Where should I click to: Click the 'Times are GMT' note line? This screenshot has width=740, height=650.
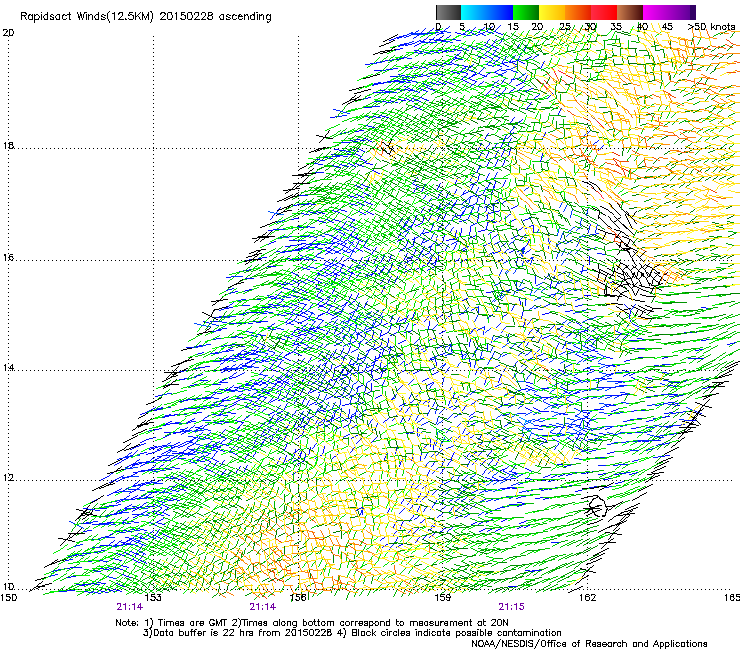tap(311, 623)
